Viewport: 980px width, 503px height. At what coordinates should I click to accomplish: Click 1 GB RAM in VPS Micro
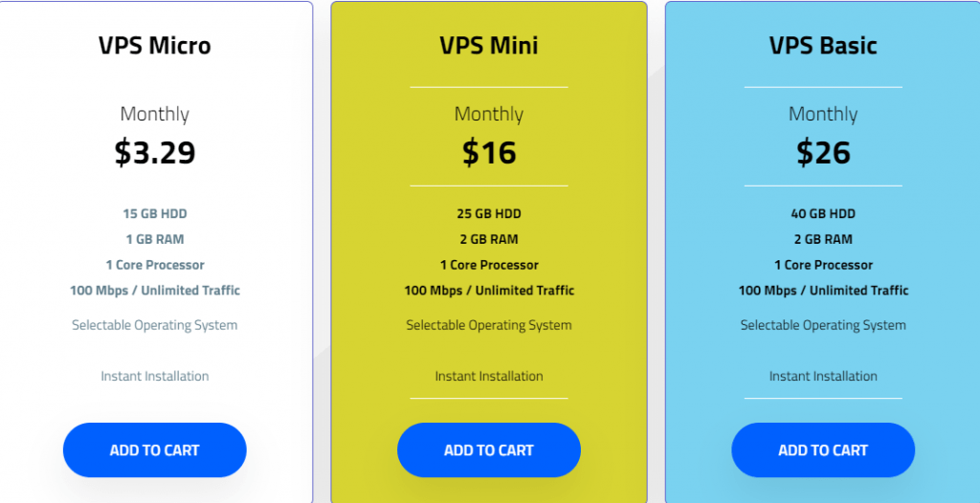click(x=154, y=239)
